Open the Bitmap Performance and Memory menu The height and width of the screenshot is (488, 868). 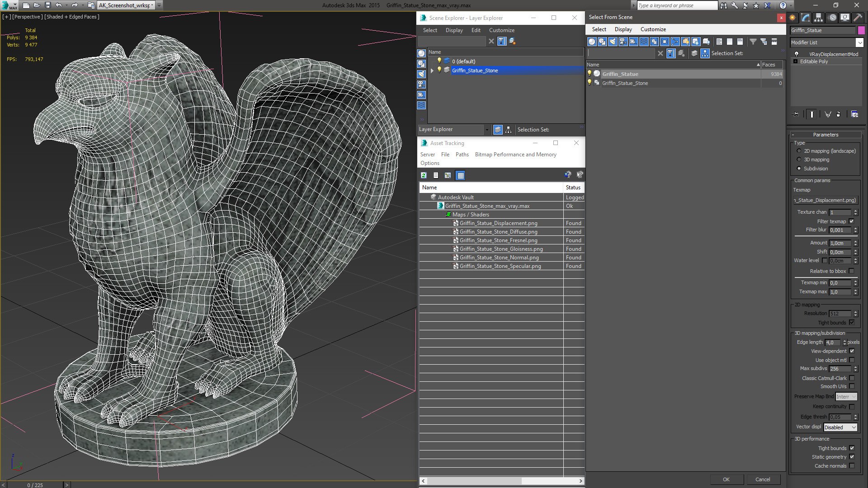pos(515,155)
